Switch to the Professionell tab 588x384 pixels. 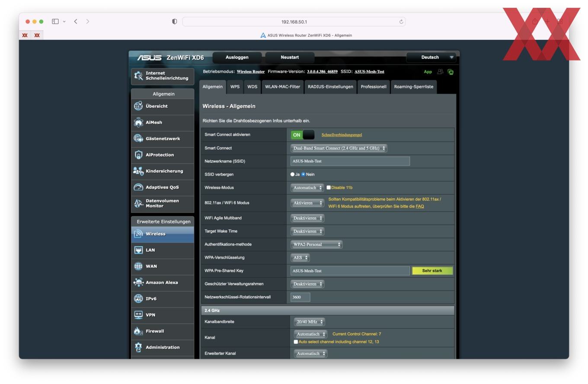coord(374,87)
